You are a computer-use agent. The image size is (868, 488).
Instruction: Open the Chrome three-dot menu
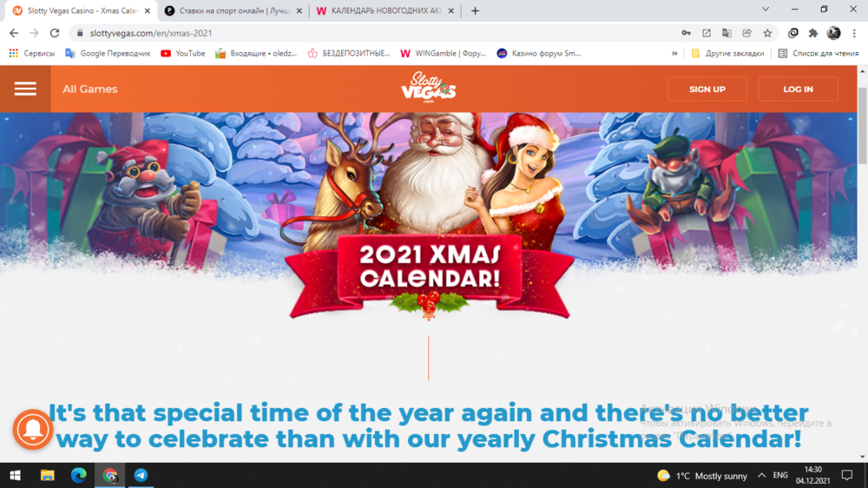pyautogui.click(x=854, y=33)
